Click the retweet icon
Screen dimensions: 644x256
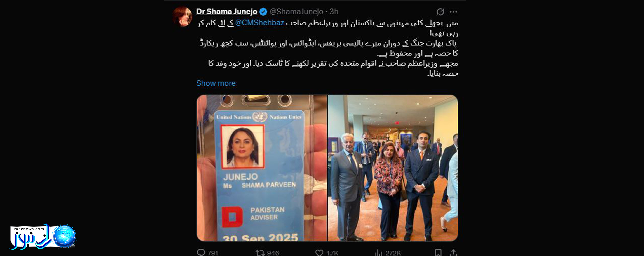click(x=260, y=253)
